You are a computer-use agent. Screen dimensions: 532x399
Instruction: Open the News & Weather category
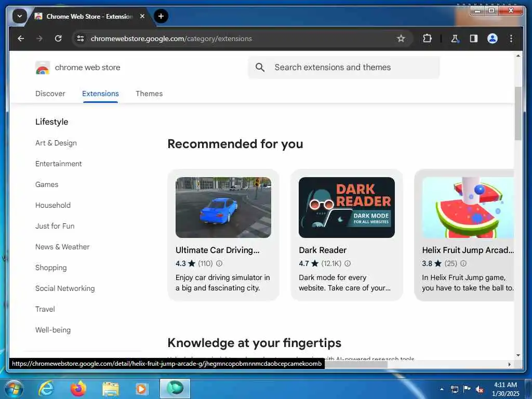(x=62, y=247)
